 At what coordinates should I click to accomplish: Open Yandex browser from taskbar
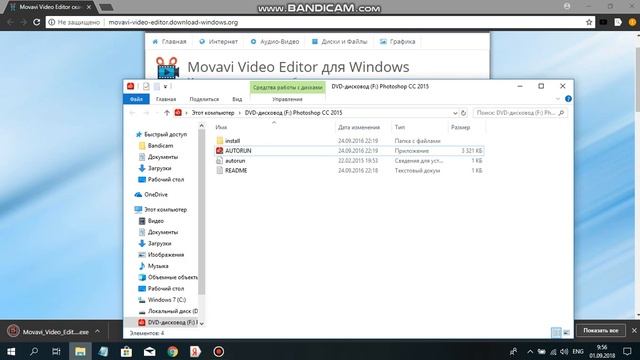196,351
